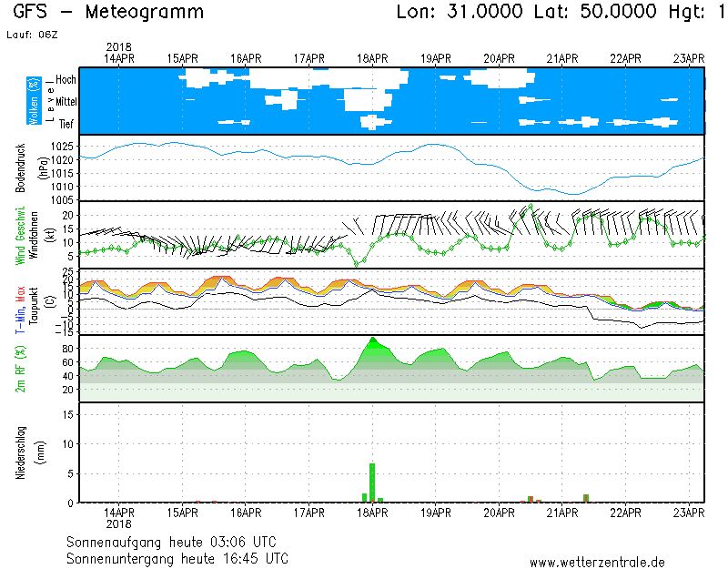Viewport: 728px width, 569px height.
Task: Select the 18APR marker on the top time axis
Action: (372, 58)
